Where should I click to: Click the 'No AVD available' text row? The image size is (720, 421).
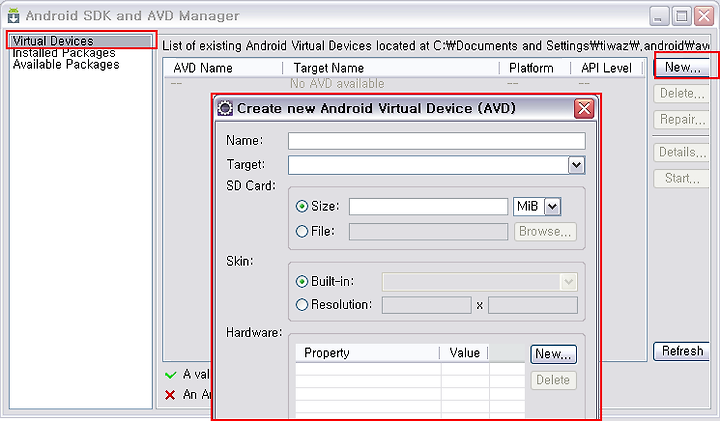tap(338, 84)
